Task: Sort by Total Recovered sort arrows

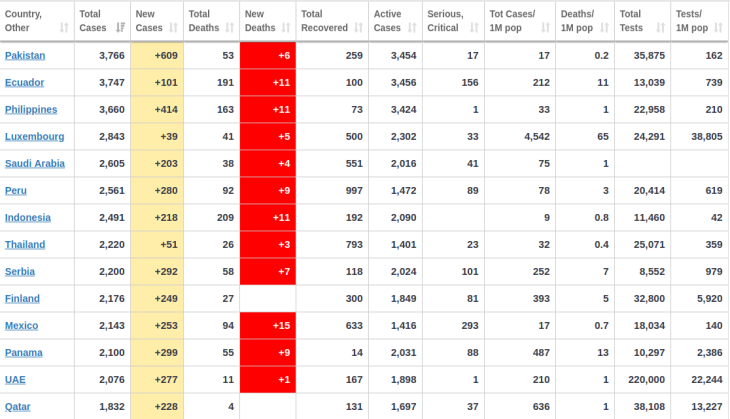Action: click(x=358, y=28)
